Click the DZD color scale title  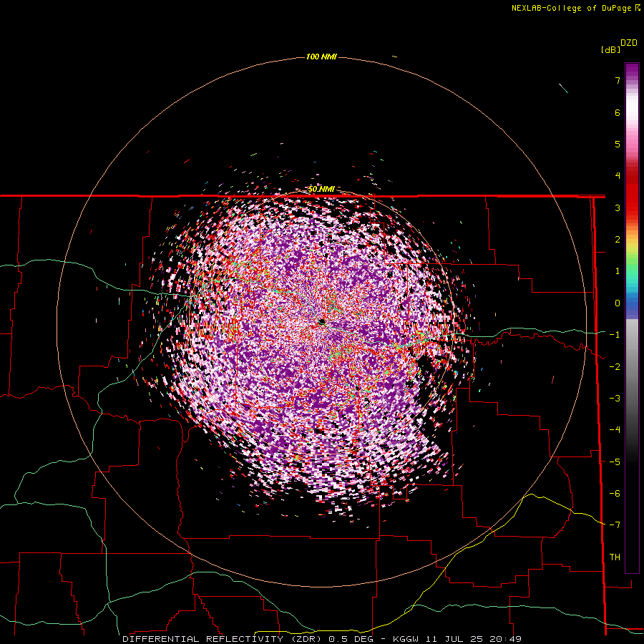click(629, 43)
